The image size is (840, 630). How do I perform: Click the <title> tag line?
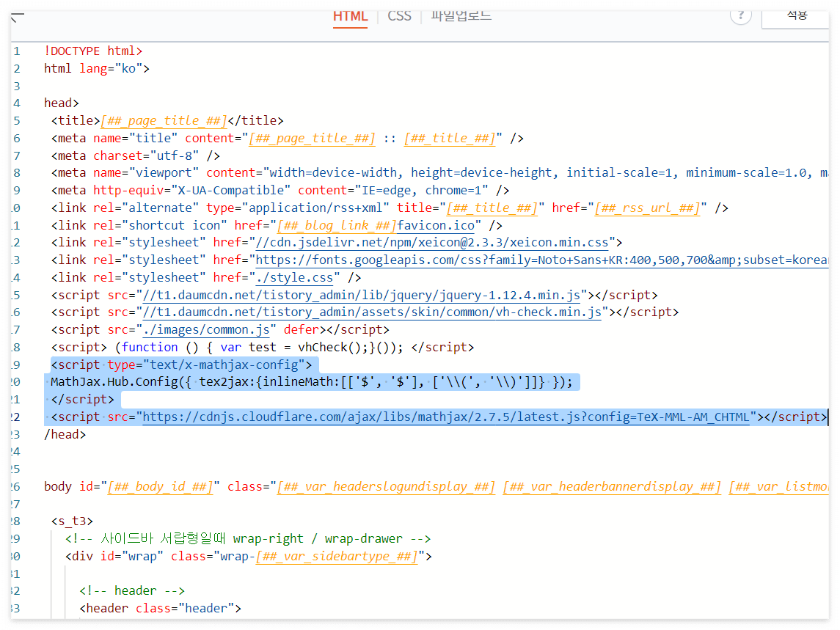click(x=167, y=120)
